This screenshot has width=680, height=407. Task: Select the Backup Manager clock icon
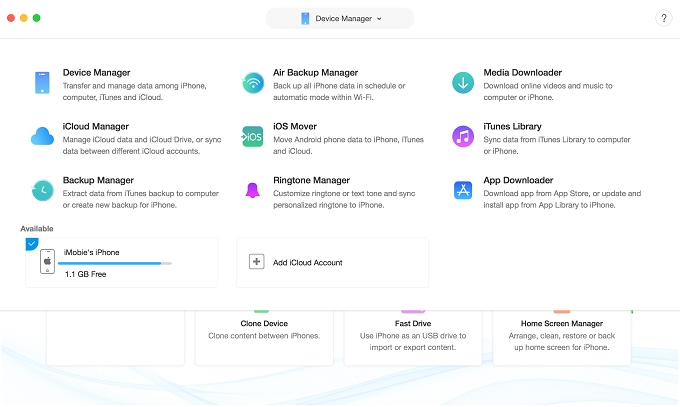[x=42, y=190]
